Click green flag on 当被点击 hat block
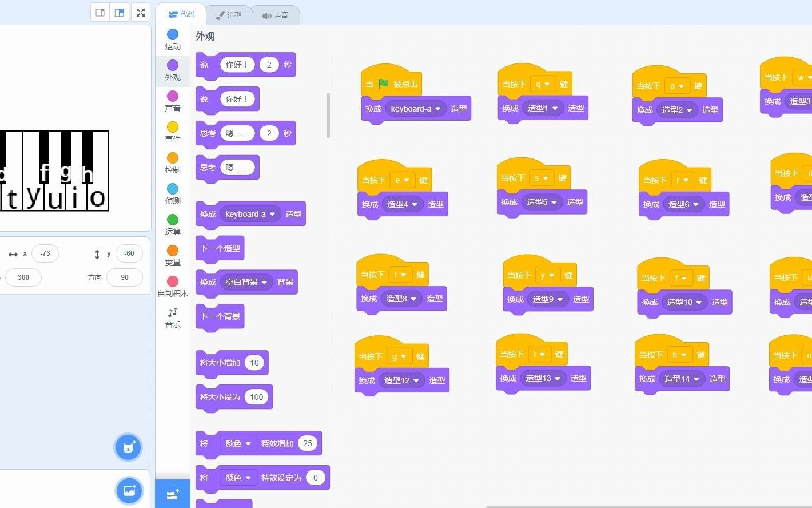Viewport: 812px width, 508px height. [x=383, y=84]
